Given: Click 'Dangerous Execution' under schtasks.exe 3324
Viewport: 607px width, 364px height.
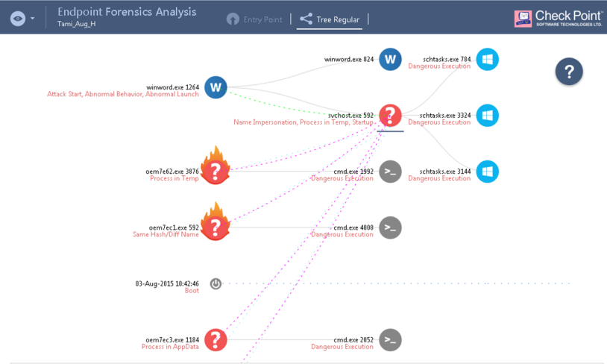Looking at the screenshot, I should coord(439,122).
